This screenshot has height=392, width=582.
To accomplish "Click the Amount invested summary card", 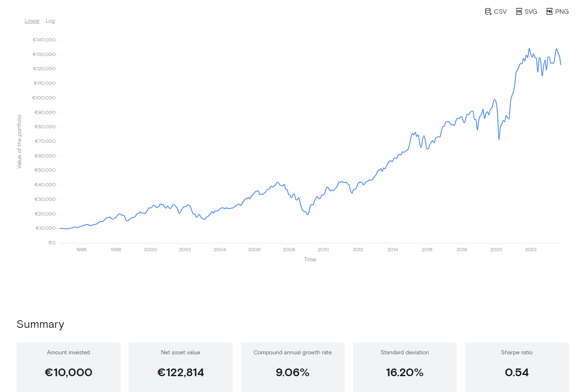I will (69, 367).
